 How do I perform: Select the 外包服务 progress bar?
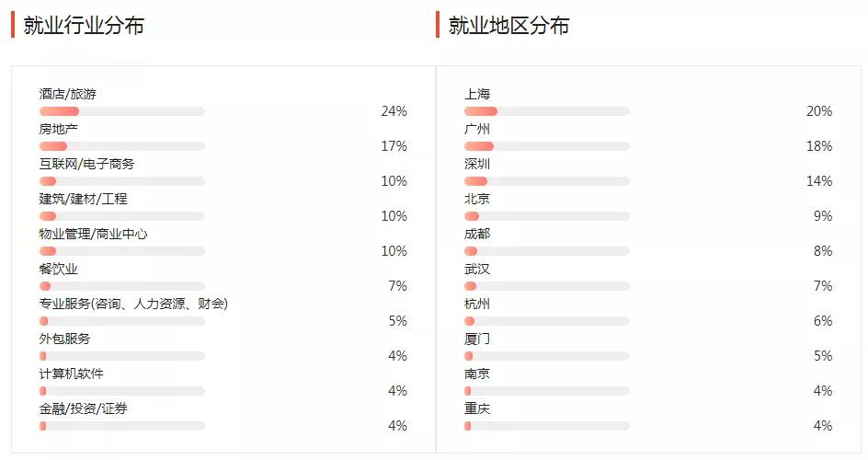pos(121,356)
